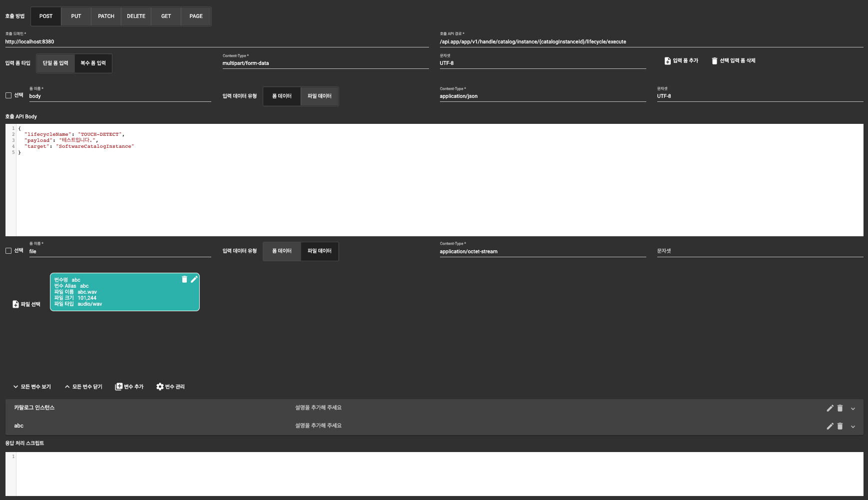Image resolution: width=868 pixels, height=500 pixels.
Task: Edit the 카탈로그 인스턴스 variable pencil icon
Action: (830, 408)
